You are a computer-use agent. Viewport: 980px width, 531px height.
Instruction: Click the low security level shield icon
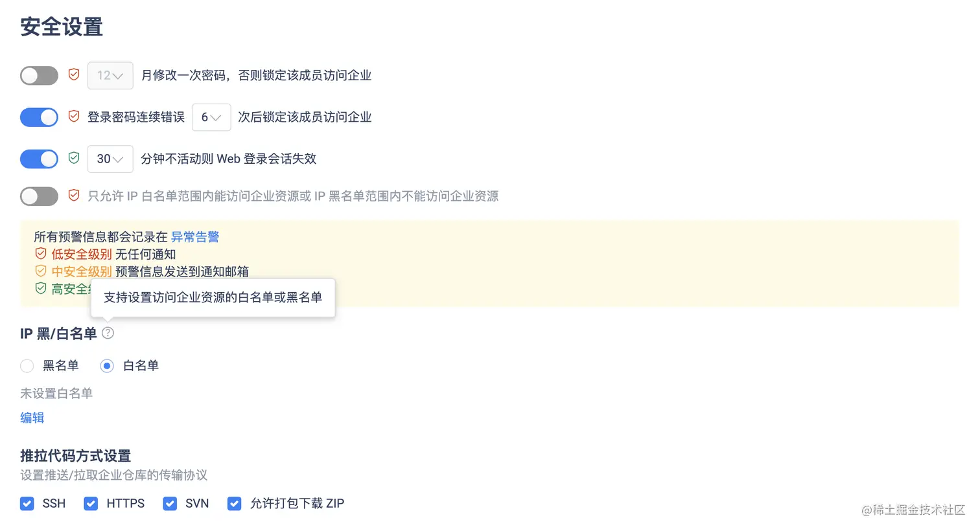pyautogui.click(x=41, y=254)
